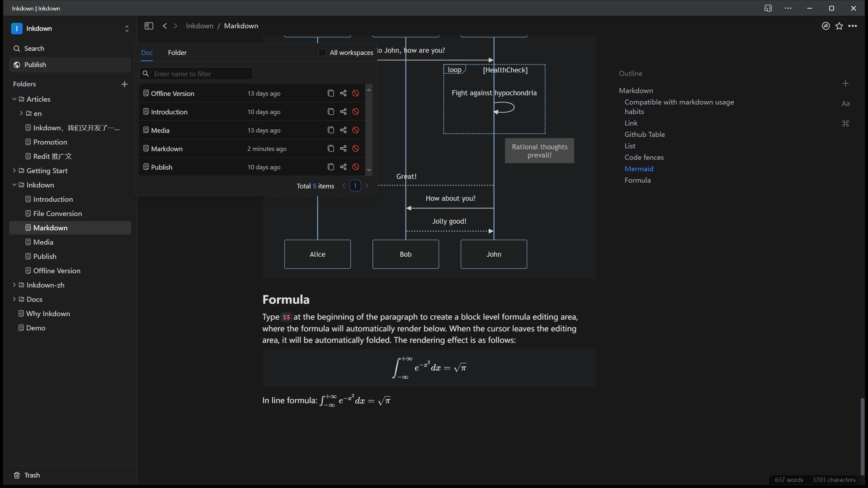This screenshot has width=868, height=488.
Task: Unpublish the Media doc
Action: pos(355,130)
